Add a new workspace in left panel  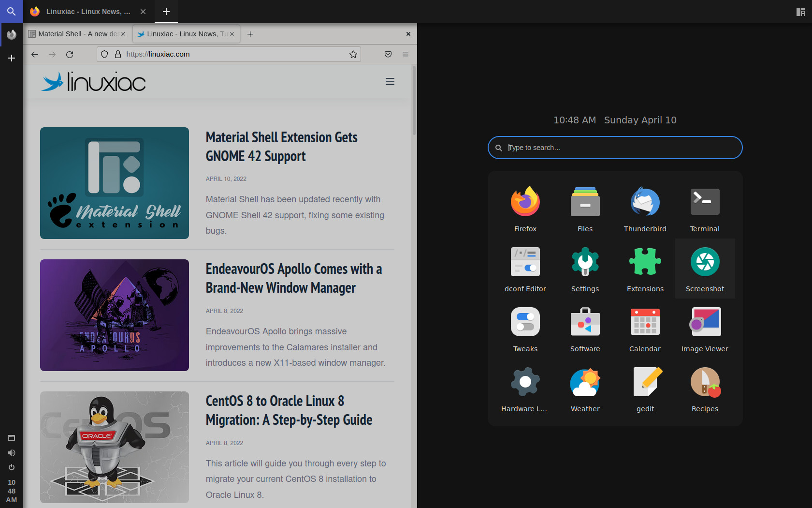click(12, 58)
